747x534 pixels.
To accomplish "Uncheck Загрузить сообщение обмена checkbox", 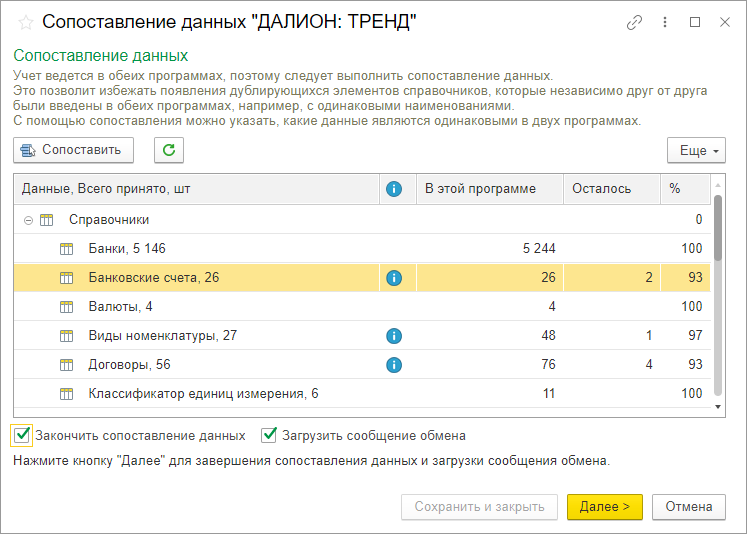I will 269,435.
